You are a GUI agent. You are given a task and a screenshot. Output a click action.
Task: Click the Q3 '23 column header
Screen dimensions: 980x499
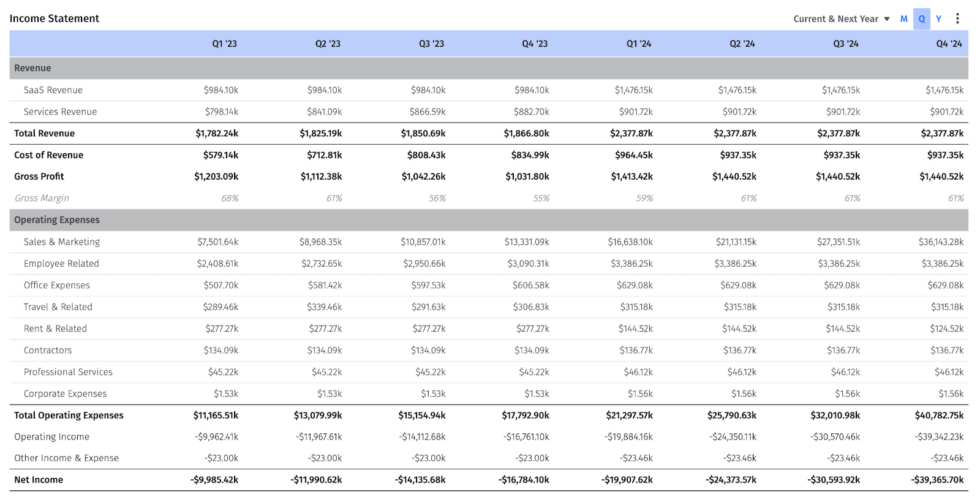tap(431, 44)
